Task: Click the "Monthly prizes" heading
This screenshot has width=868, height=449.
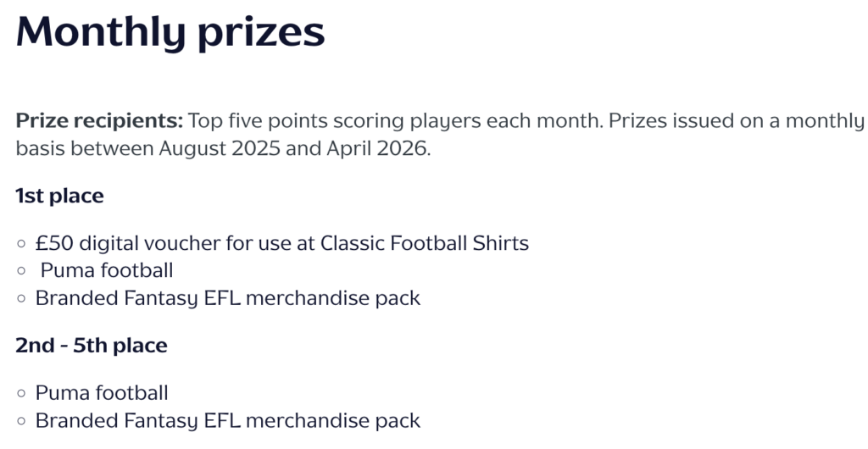Action: pos(170,32)
